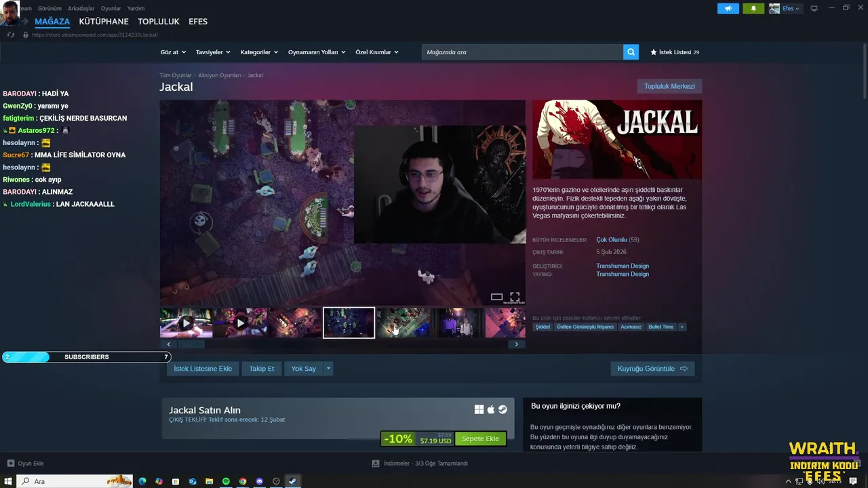Open the downloads icon in the bottom bar
The image size is (868, 488).
[376, 464]
